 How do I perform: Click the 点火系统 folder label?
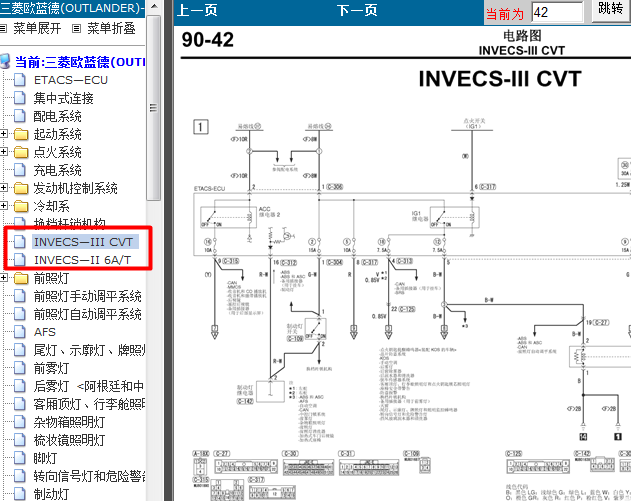(58, 152)
